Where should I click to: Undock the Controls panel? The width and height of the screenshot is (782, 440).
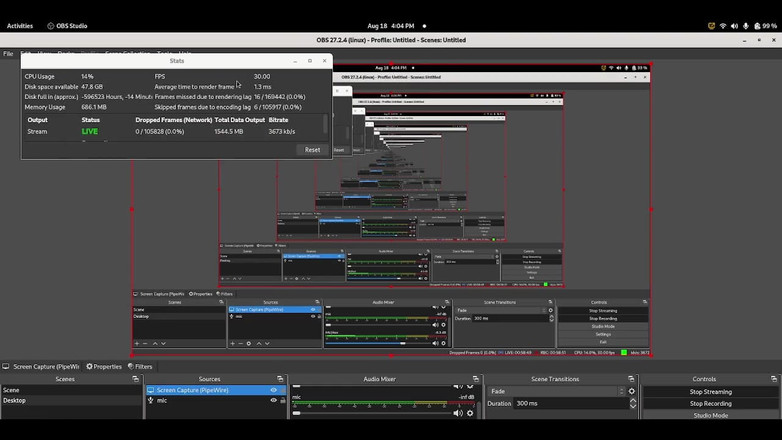[x=773, y=379]
